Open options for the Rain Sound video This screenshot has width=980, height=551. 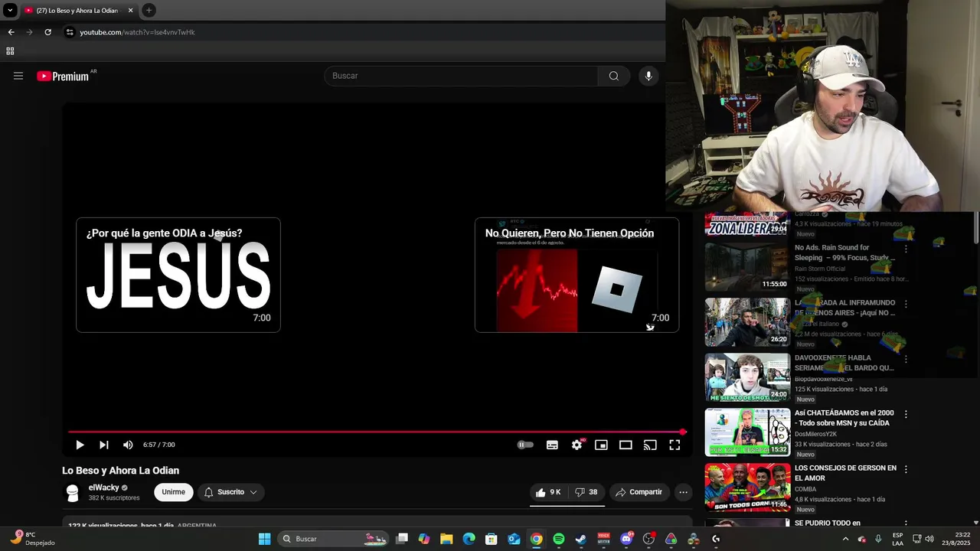click(906, 249)
